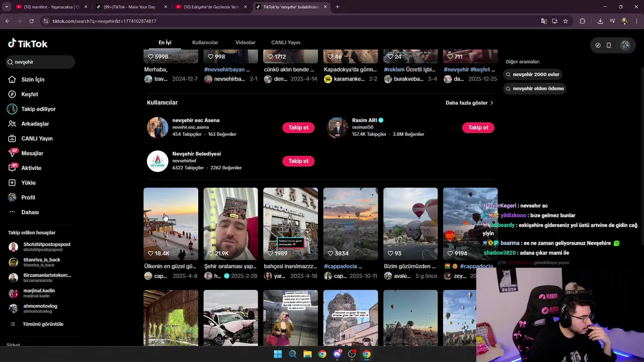Open #reklam hashtag link
The width and height of the screenshot is (644, 362).
(x=394, y=69)
